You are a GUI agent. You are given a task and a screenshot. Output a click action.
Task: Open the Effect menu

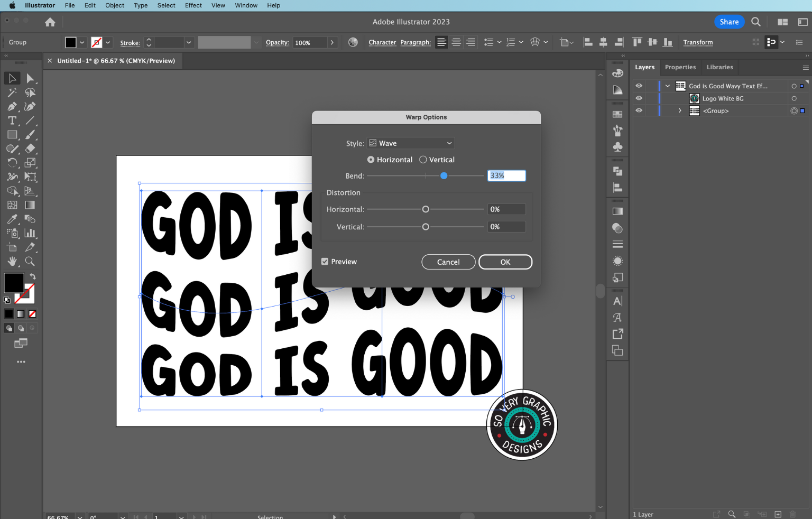193,5
